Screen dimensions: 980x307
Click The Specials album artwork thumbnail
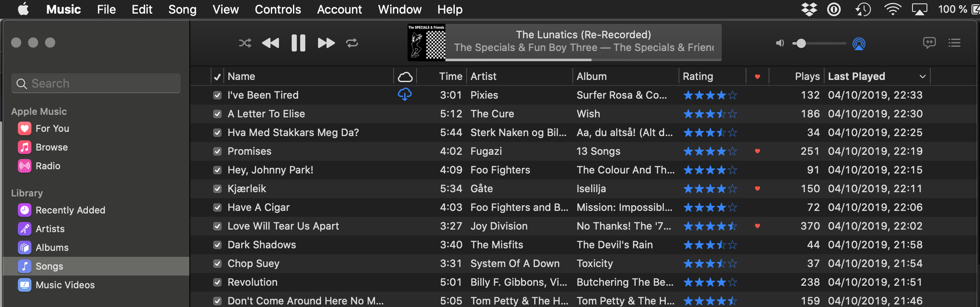coord(426,42)
